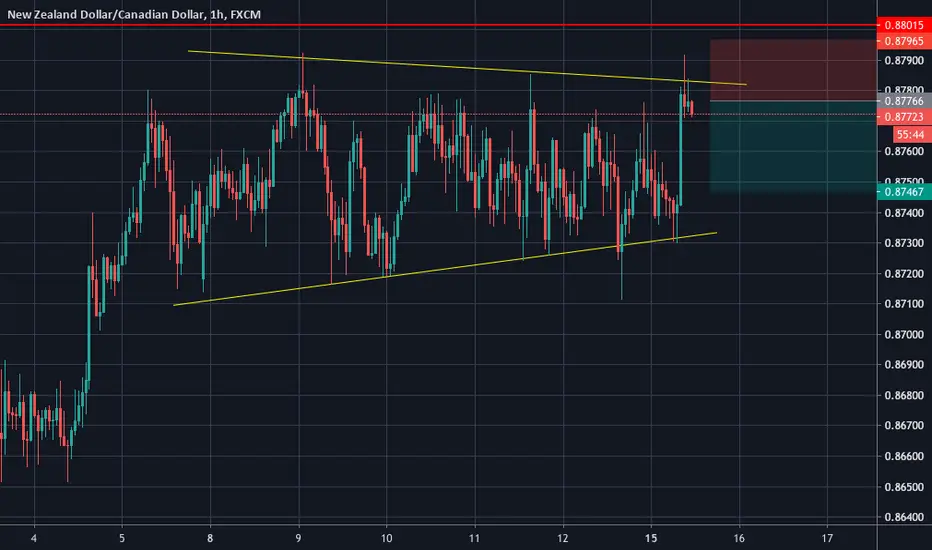Click date 8 on the time axis

(x=210, y=538)
